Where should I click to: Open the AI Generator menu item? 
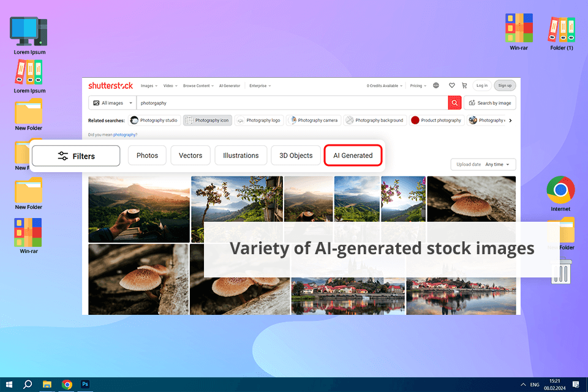point(230,86)
